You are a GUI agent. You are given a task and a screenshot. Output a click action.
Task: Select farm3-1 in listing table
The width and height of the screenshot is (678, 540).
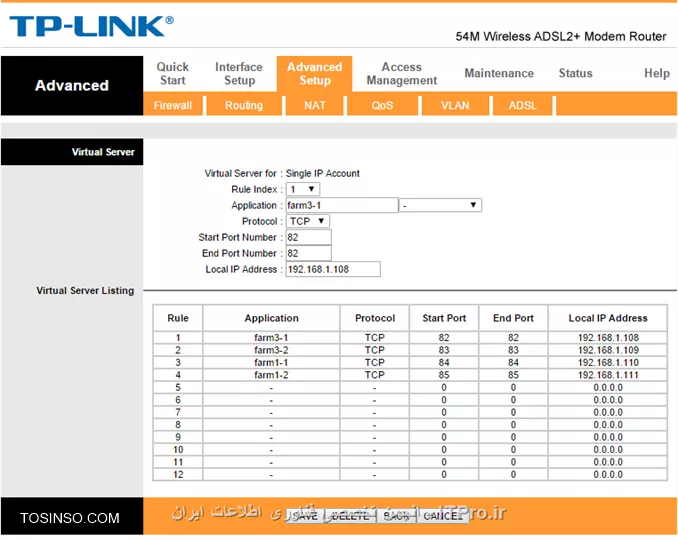coord(271,338)
